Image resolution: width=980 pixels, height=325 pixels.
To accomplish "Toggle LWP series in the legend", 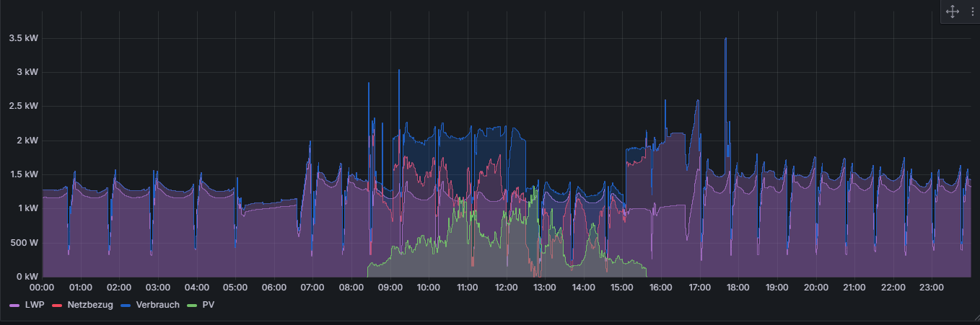I will pos(34,305).
